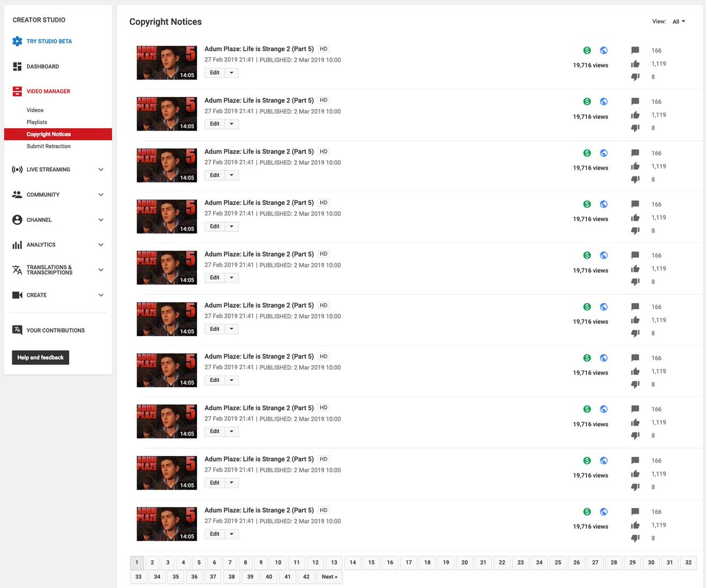Go to page 3 of notices
This screenshot has width=706, height=588.
[x=168, y=562]
